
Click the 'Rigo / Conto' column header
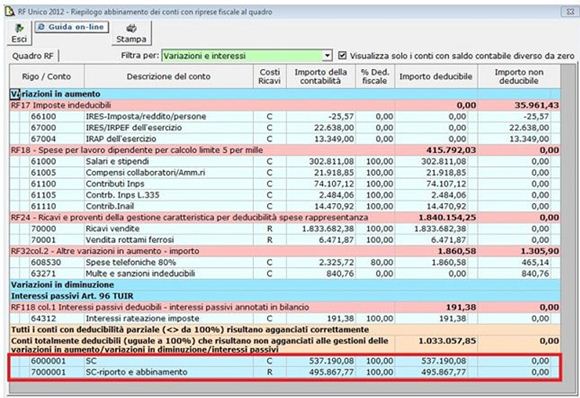(47, 77)
